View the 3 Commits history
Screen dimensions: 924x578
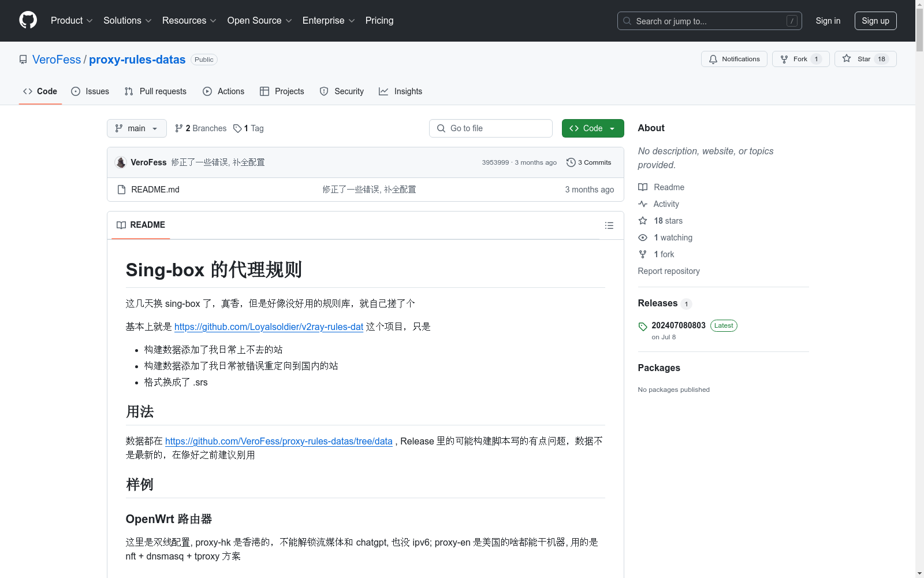coord(589,162)
